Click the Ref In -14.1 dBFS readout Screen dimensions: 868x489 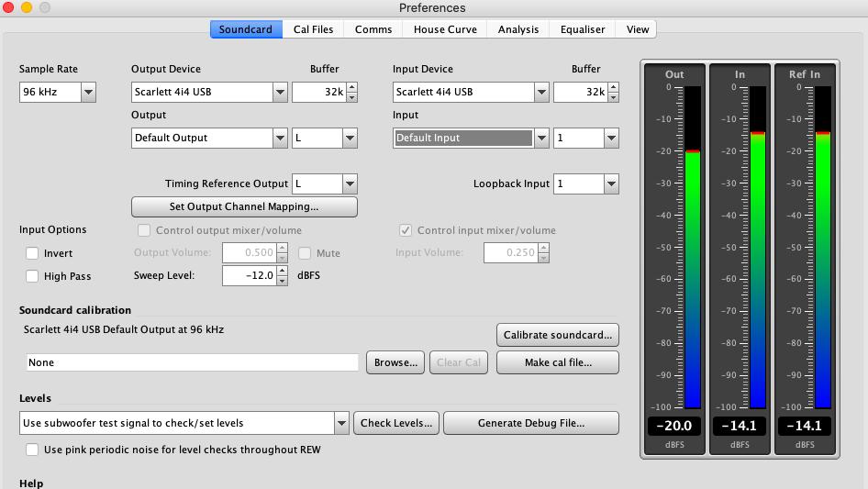coord(805,426)
